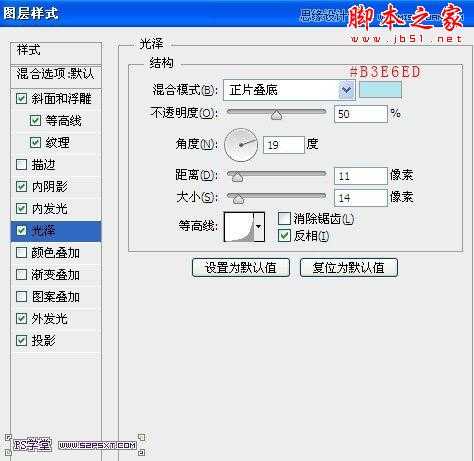This screenshot has height=461, width=474.
Task: Uncheck the 等高线 sub-option checkbox
Action: click(35, 120)
